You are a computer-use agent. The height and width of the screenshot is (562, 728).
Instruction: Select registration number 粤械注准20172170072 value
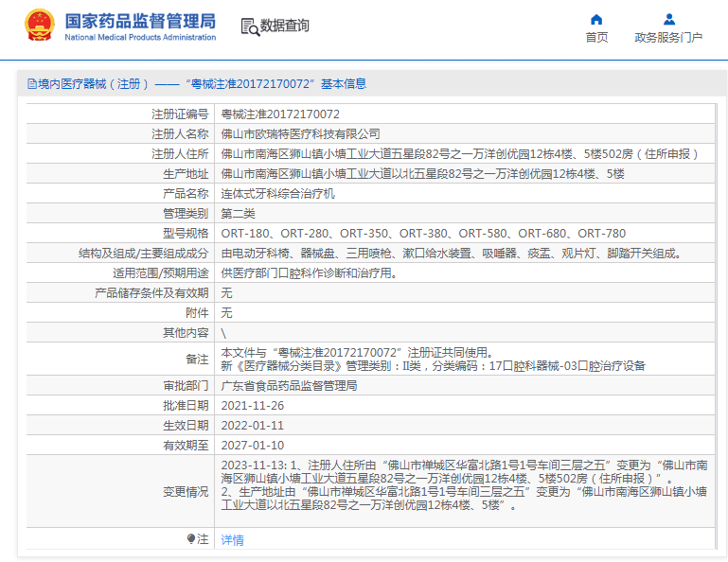coord(280,114)
